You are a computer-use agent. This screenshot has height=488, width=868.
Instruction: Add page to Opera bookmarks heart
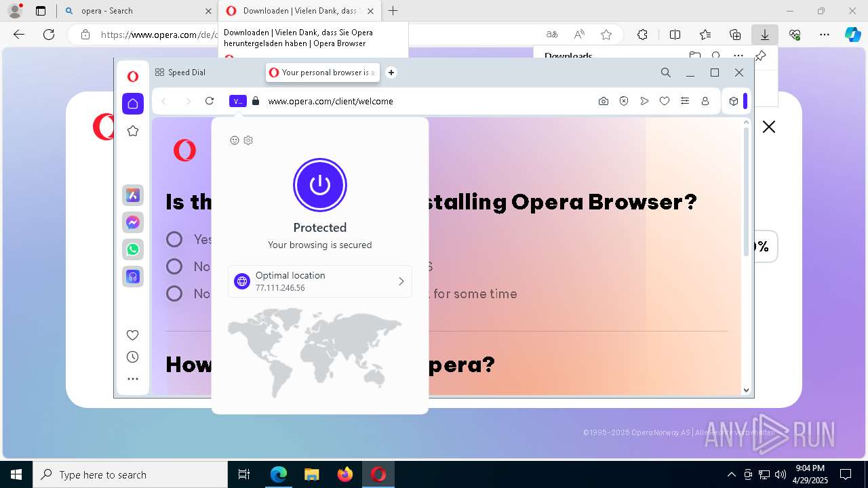pos(665,101)
